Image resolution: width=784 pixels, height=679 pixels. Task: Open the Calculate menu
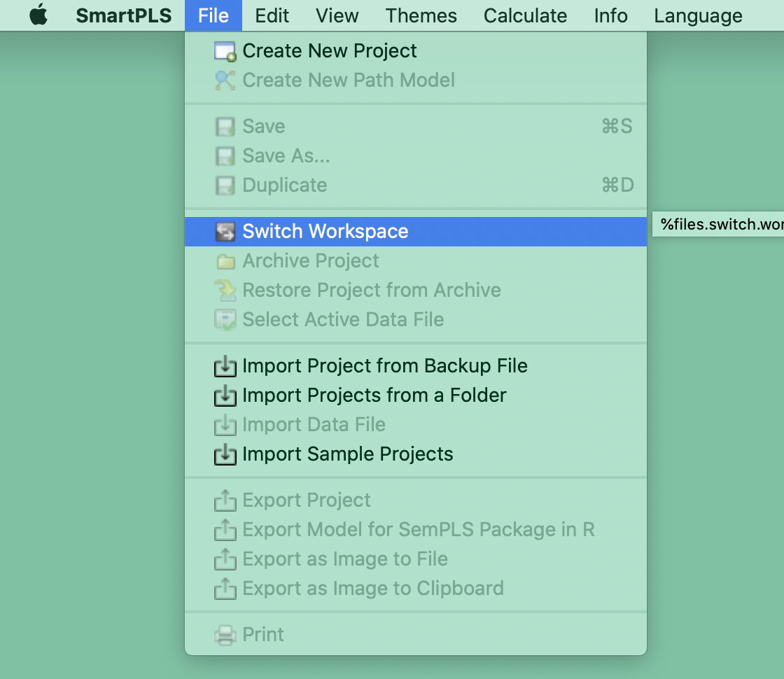tap(525, 15)
